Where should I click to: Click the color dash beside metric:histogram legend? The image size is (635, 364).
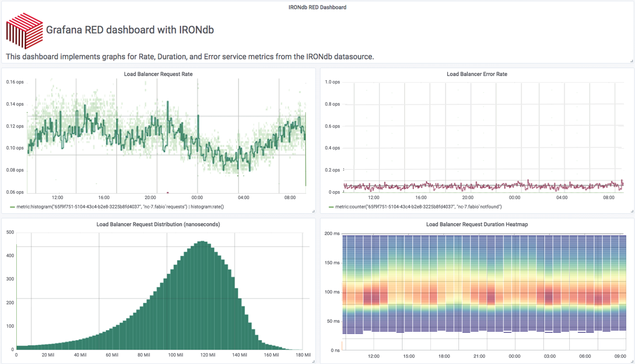tap(12, 207)
